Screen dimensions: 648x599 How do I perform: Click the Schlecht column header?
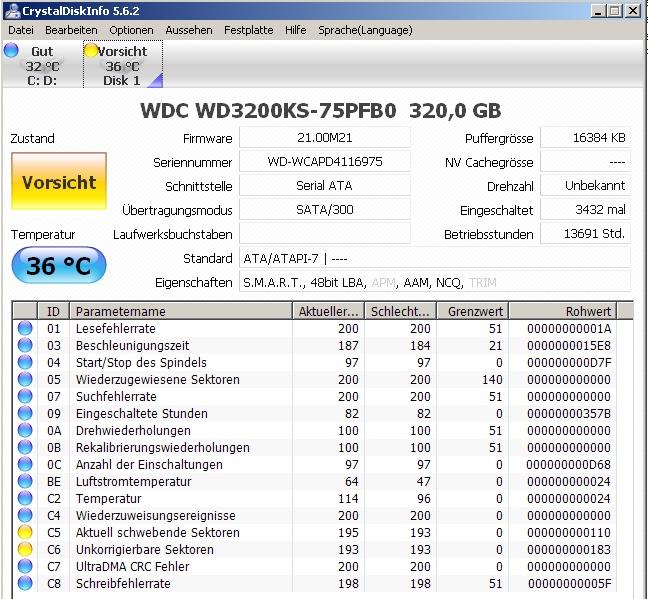point(400,311)
